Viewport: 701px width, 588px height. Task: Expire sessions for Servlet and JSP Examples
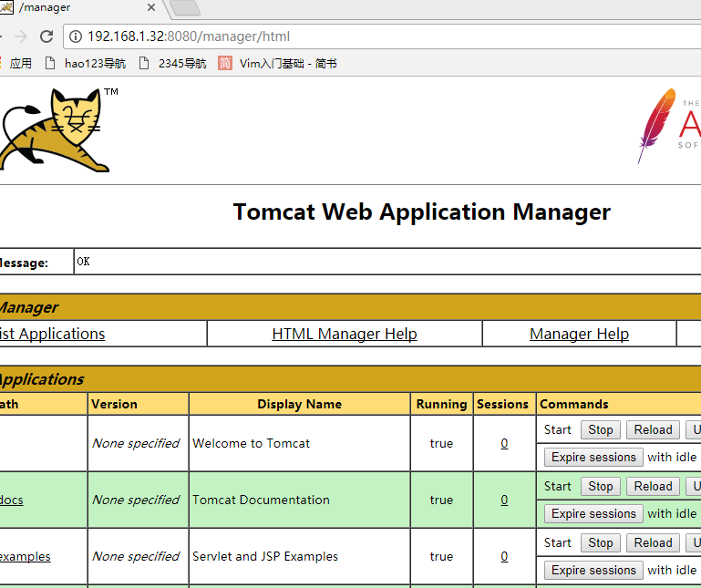point(593,570)
